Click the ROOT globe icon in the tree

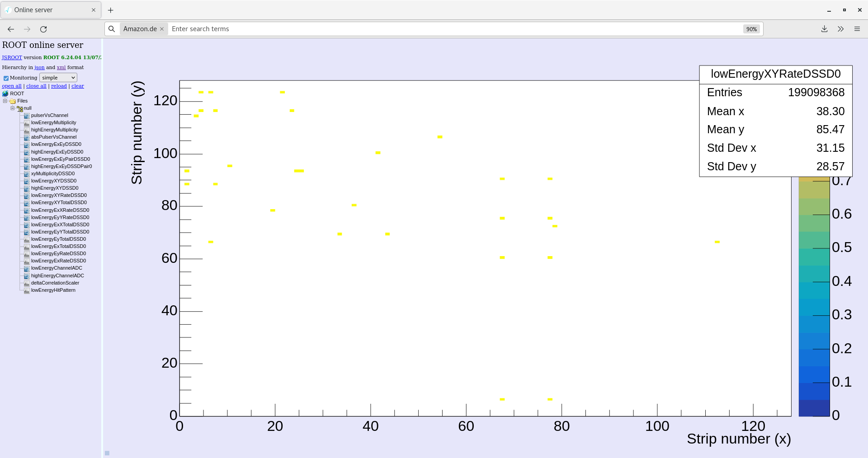click(5, 93)
